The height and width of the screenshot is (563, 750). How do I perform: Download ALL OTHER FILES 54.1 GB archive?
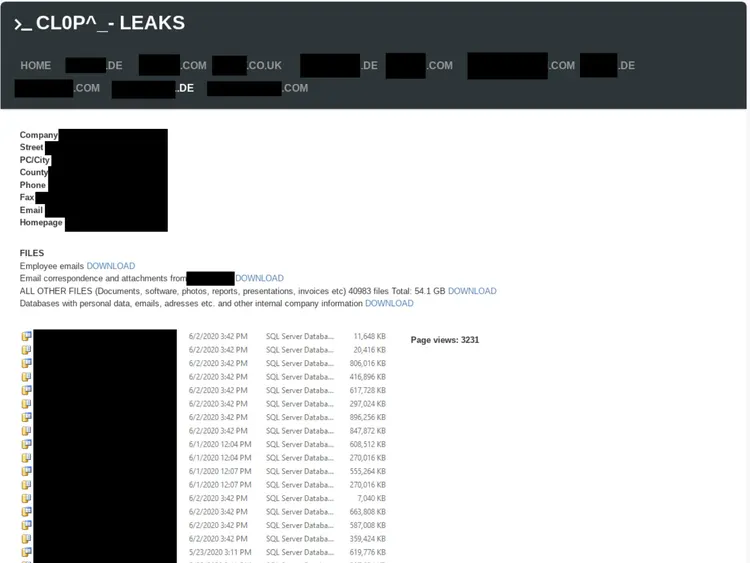click(x=472, y=291)
